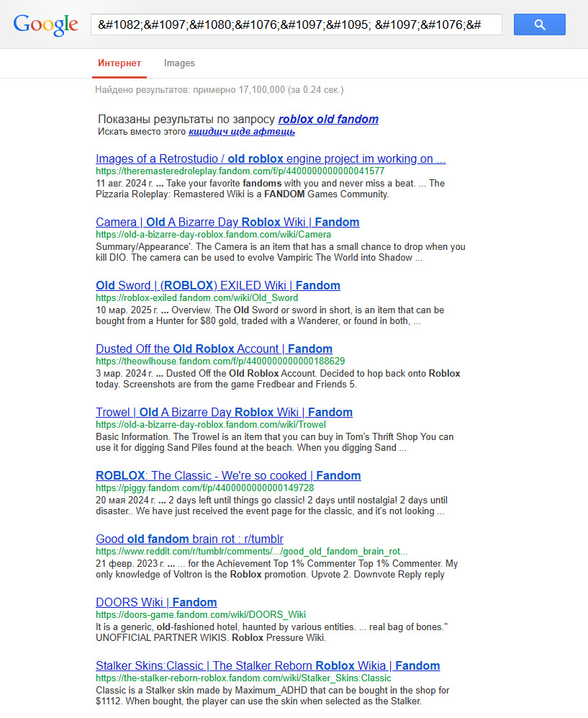The width and height of the screenshot is (588, 718).
Task: Search instead for кщидщч щдв афтвщь
Action: pyautogui.click(x=242, y=132)
